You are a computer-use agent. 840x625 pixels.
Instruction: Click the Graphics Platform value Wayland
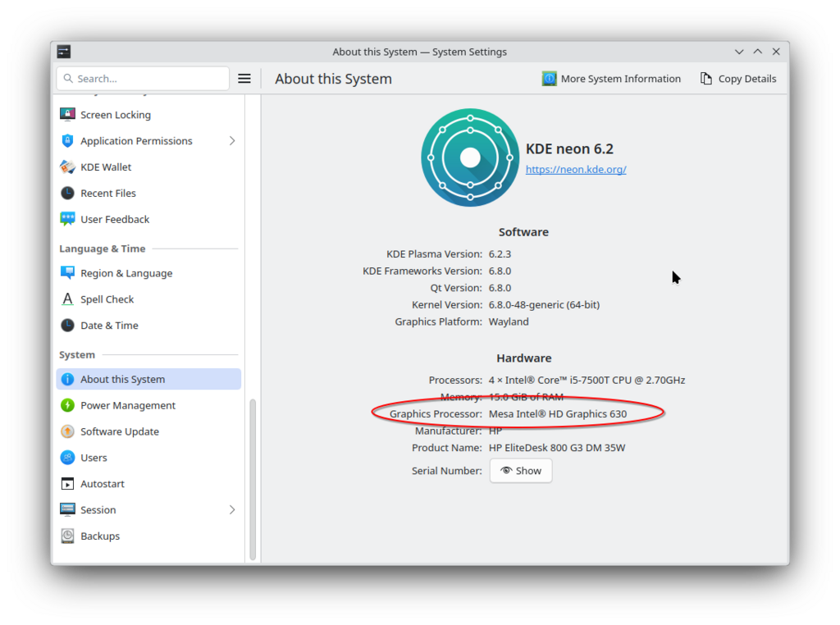(x=509, y=322)
